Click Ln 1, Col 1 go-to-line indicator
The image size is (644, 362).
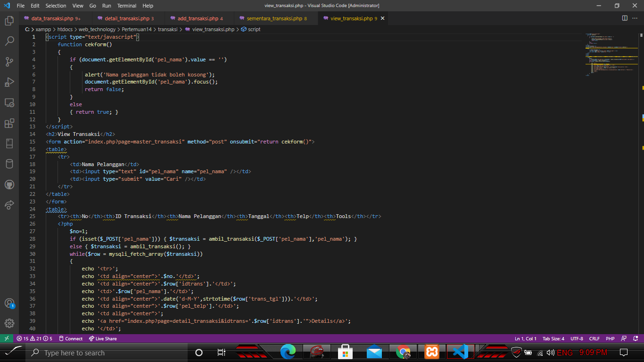(x=526, y=338)
